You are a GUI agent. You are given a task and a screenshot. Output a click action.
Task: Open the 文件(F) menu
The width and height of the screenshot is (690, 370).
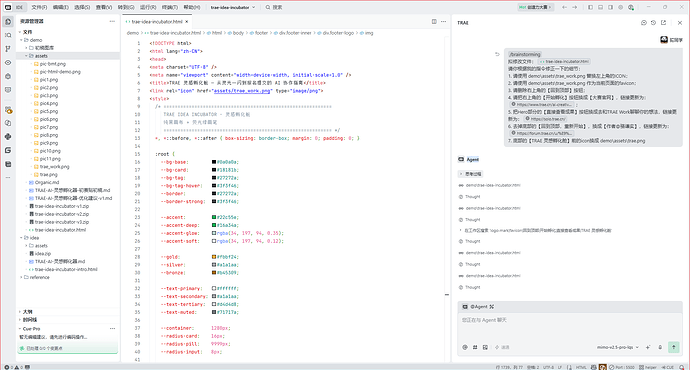39,7
